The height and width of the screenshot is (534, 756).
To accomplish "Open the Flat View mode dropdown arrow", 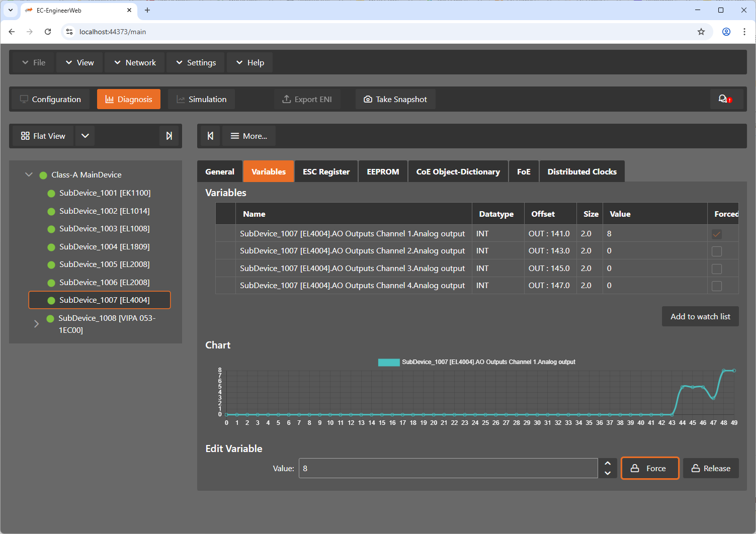I will click(85, 136).
